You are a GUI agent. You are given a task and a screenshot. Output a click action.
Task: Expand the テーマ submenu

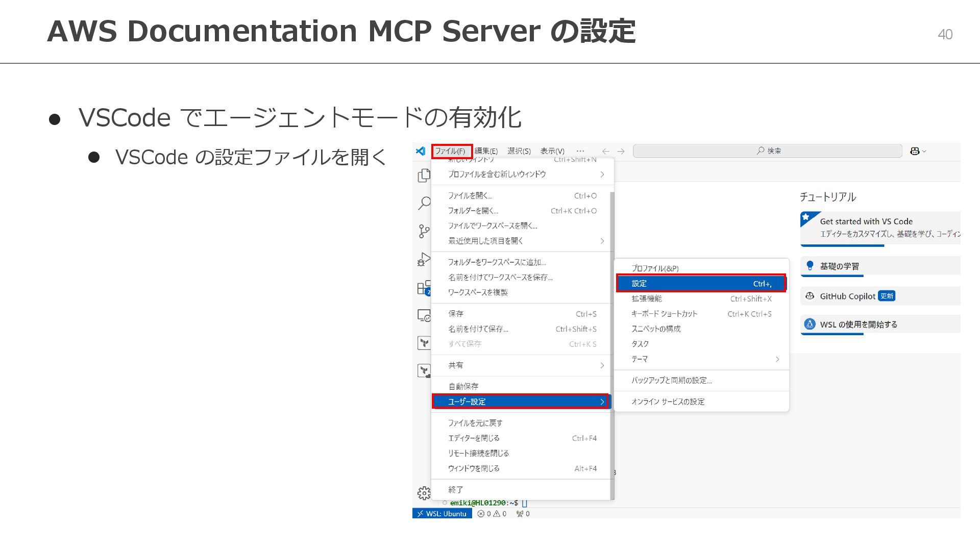(x=701, y=359)
